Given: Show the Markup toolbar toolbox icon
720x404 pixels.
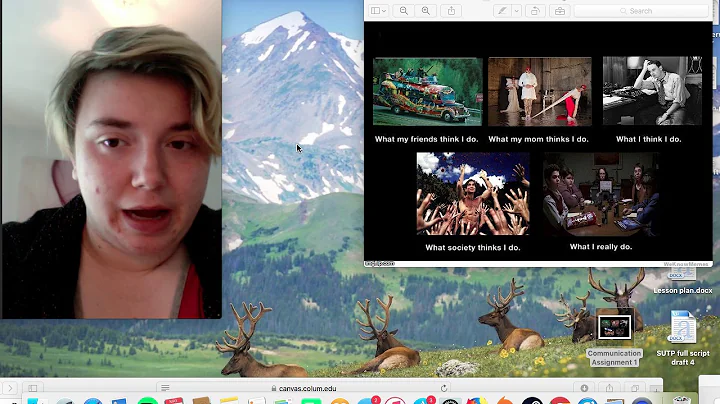Looking at the screenshot, I should coord(560,11).
